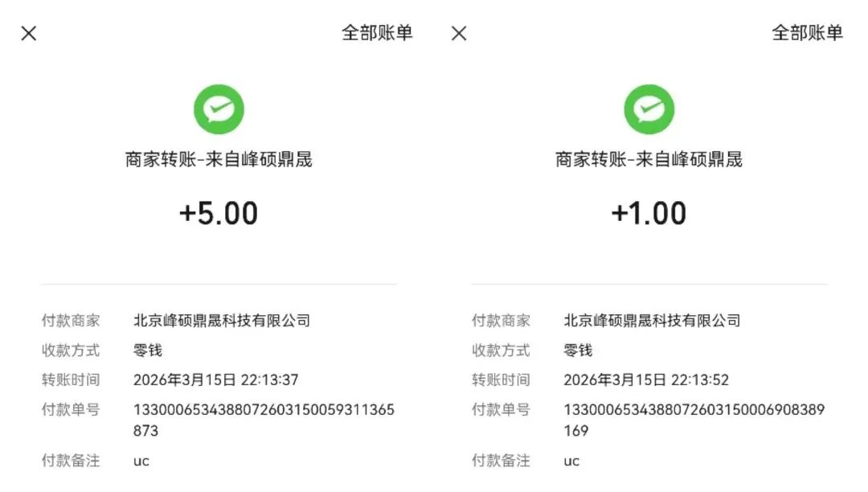Viewport: 868px width, 492px height.
Task: Click 零钱 receiving method in left receipt
Action: point(148,351)
